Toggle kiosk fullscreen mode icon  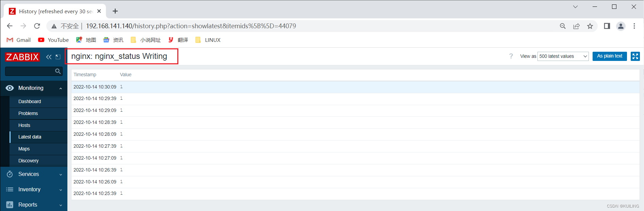635,56
